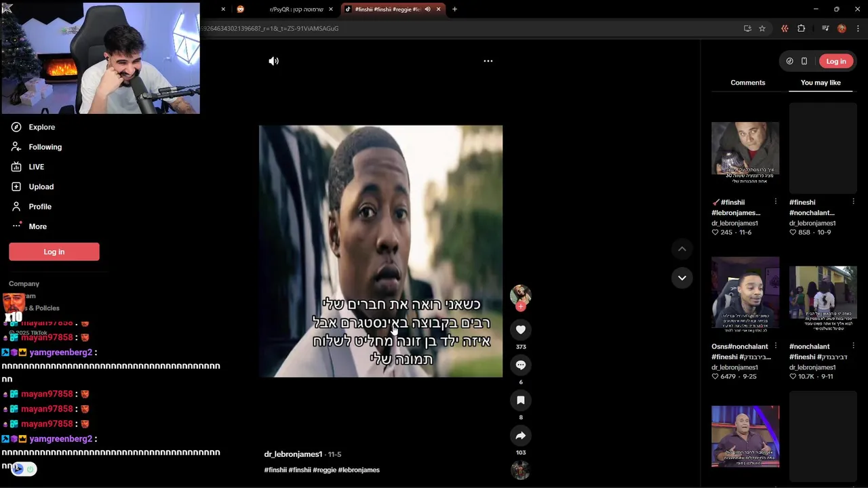Click the coin icon next to Log in

click(789, 61)
